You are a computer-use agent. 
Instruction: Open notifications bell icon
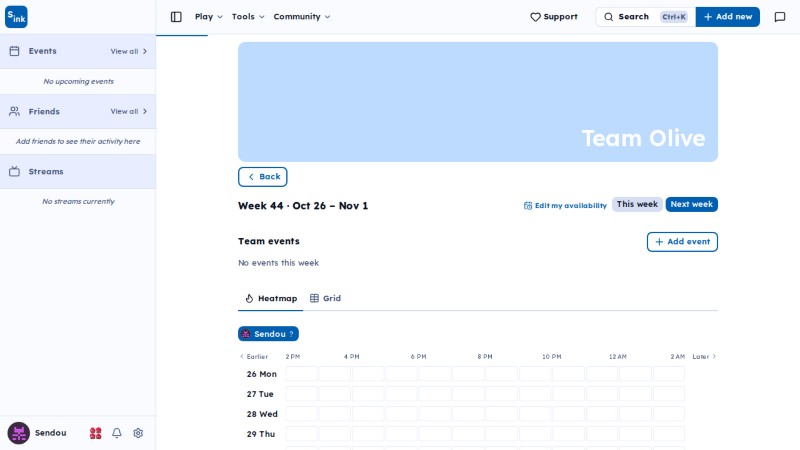coord(117,433)
